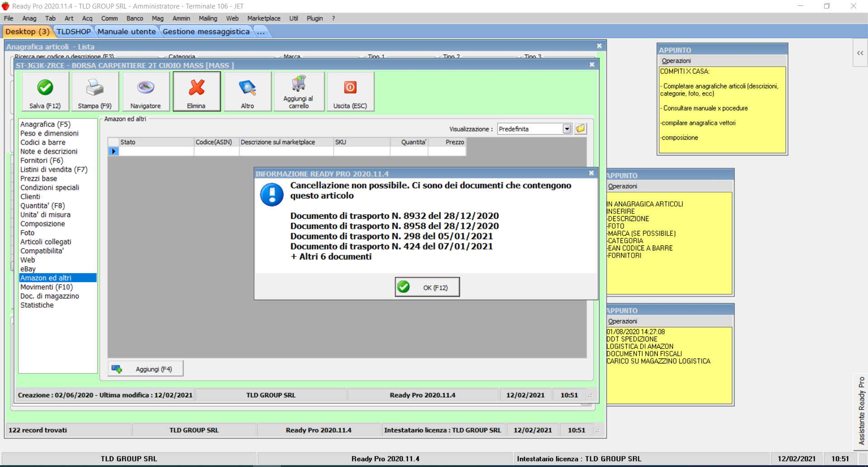Open the Comm menu
This screenshot has width=868, height=467.
click(x=109, y=19)
